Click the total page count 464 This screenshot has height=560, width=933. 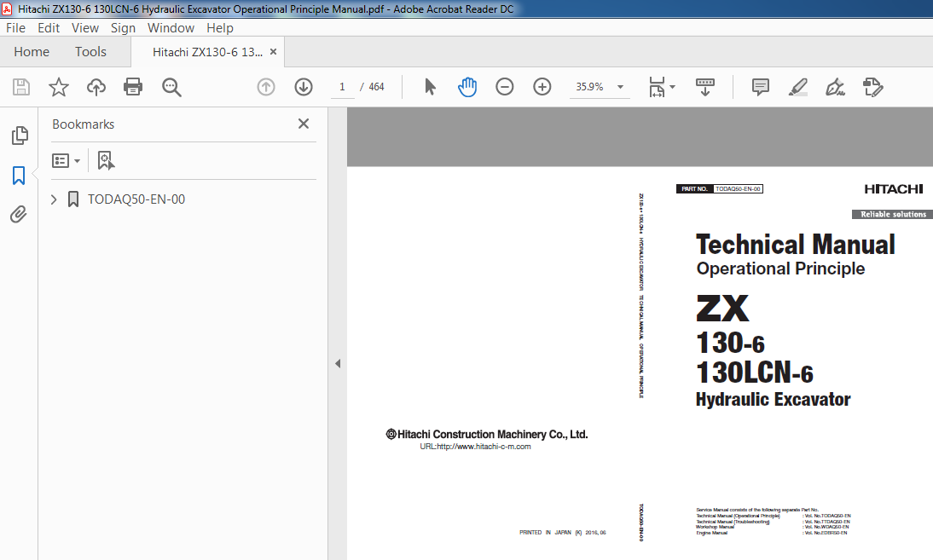[376, 87]
